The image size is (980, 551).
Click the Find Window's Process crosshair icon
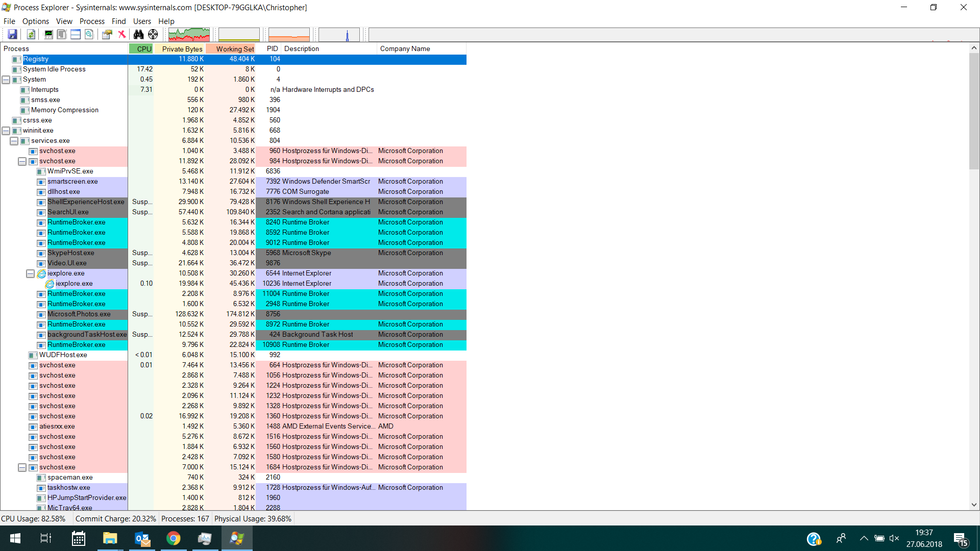pos(153,34)
